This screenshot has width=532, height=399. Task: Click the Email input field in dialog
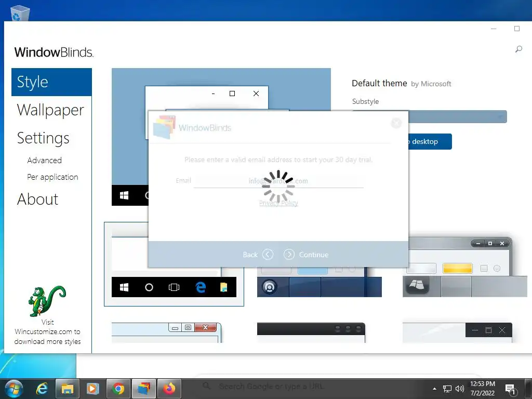(278, 181)
